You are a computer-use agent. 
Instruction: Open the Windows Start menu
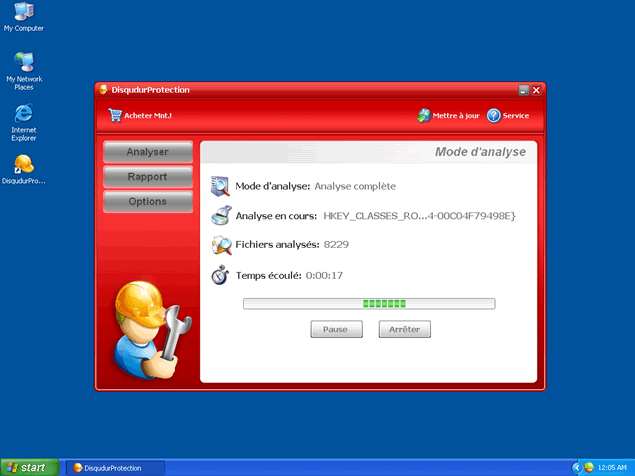[x=29, y=467]
